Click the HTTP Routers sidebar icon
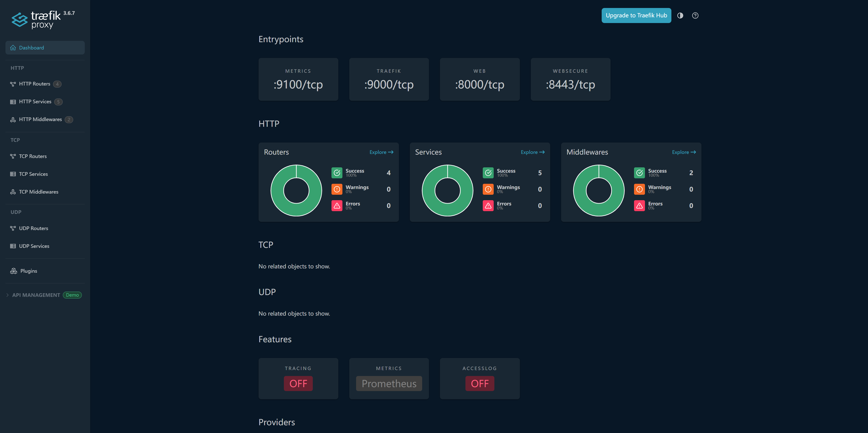This screenshot has height=433, width=868. (x=13, y=84)
